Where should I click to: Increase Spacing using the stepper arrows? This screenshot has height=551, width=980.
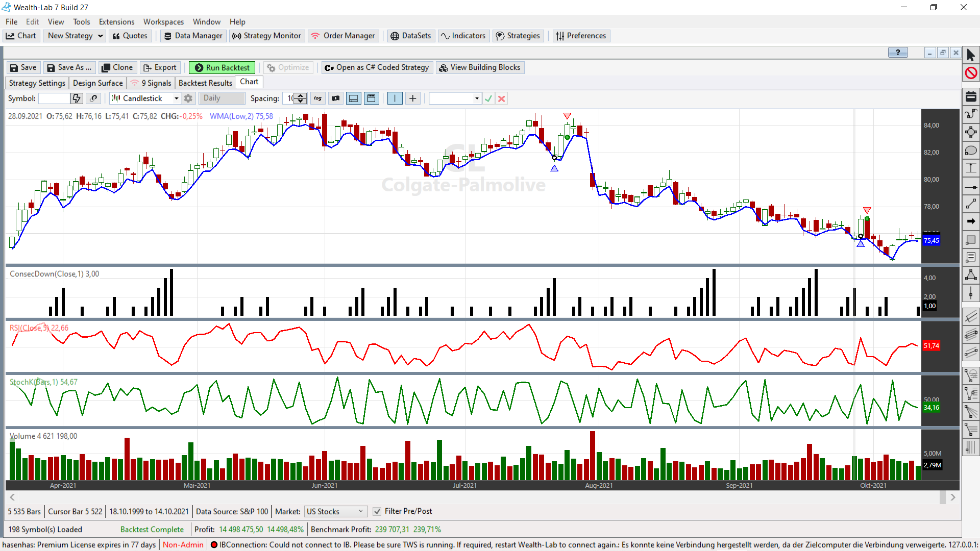[x=301, y=95]
